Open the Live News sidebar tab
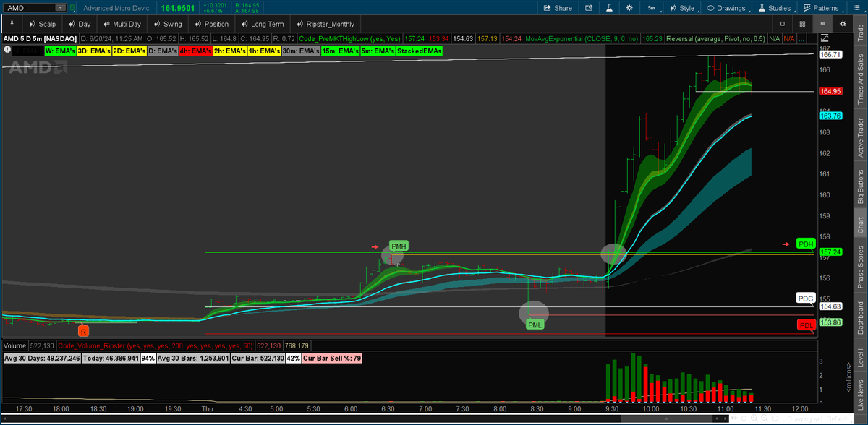The height and width of the screenshot is (425, 868). pos(860,393)
